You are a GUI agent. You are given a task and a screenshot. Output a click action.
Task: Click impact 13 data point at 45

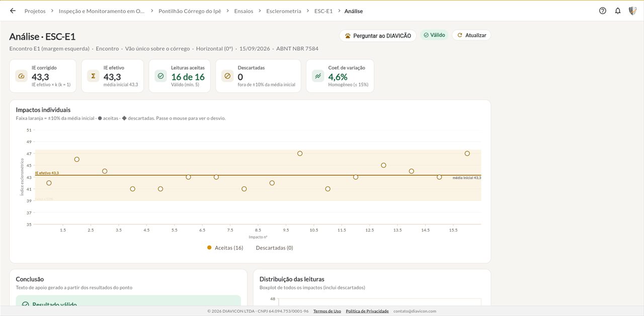(x=383, y=165)
